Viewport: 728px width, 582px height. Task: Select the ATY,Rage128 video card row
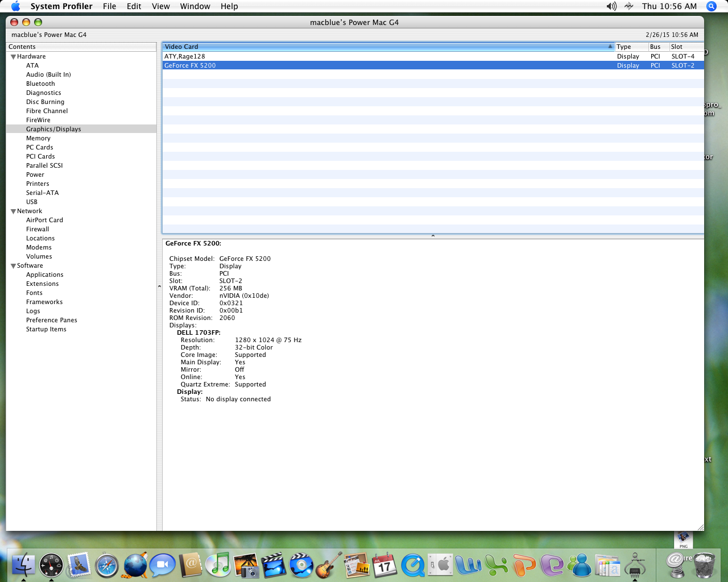pos(433,56)
